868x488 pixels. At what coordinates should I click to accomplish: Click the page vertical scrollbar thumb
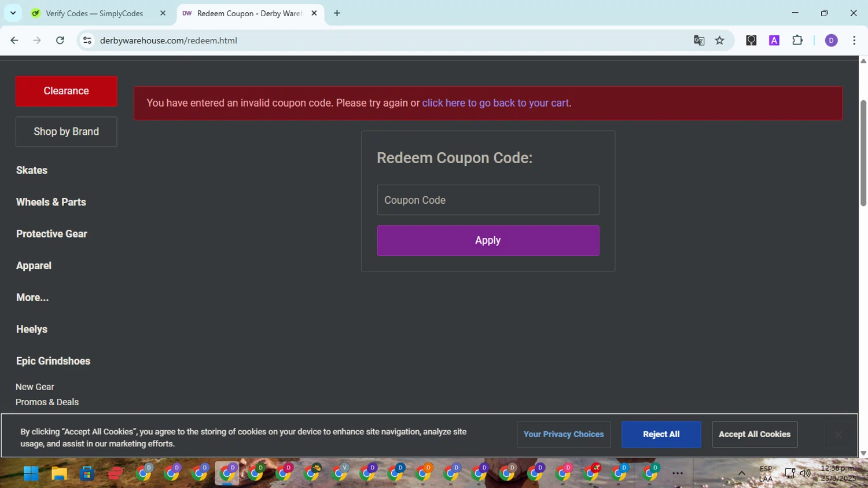pos(863,153)
